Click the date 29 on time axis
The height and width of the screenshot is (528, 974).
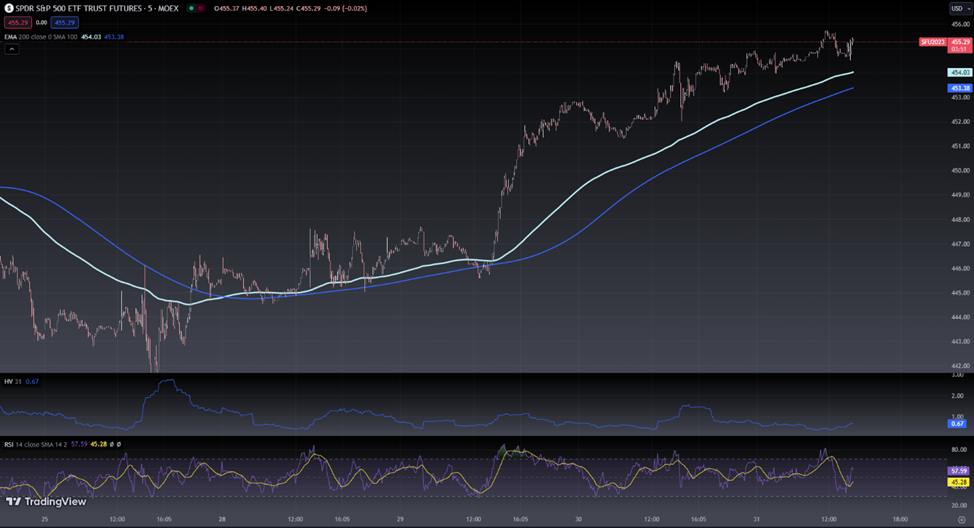(x=400, y=519)
